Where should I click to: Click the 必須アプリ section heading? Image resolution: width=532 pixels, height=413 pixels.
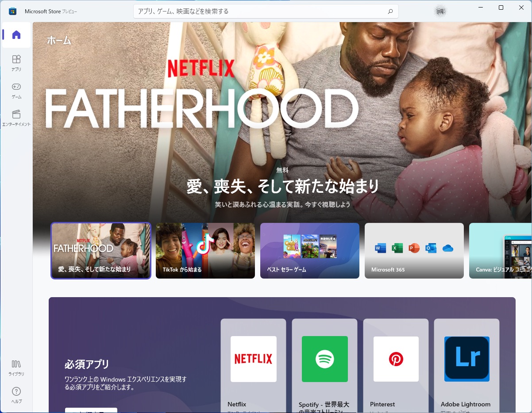87,364
